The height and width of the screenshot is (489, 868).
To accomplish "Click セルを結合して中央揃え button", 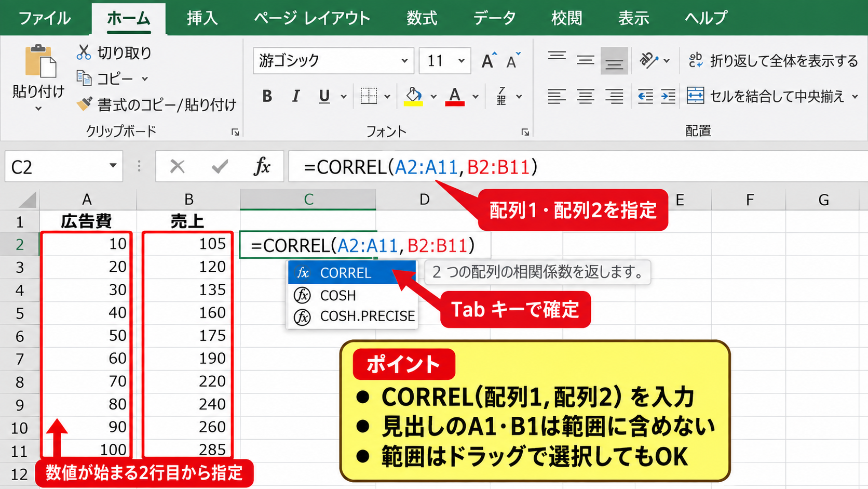I will click(x=766, y=96).
